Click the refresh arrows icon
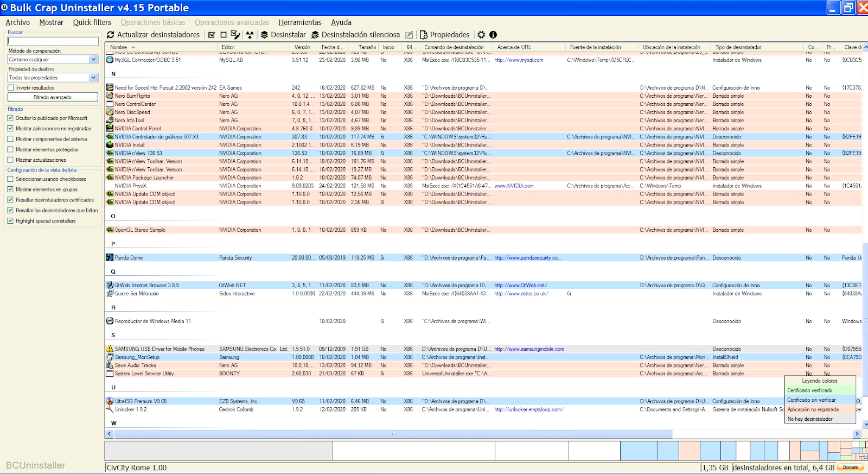 coord(111,35)
